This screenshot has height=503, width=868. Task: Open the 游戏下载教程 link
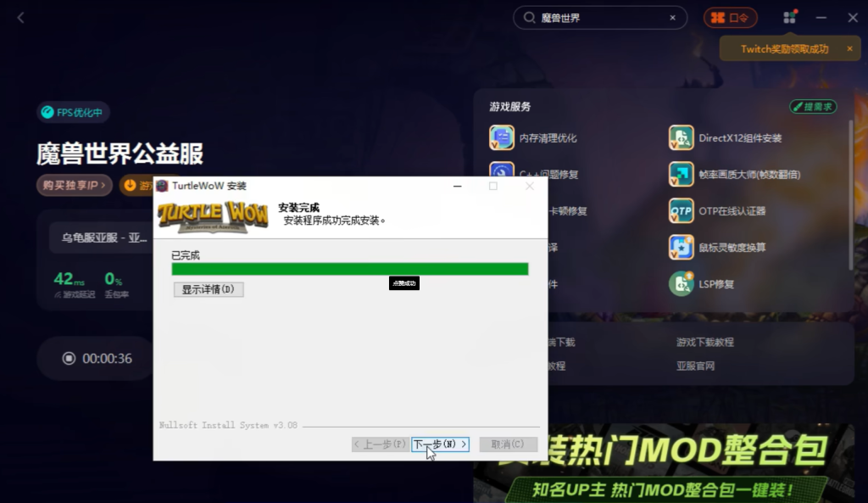pyautogui.click(x=704, y=343)
